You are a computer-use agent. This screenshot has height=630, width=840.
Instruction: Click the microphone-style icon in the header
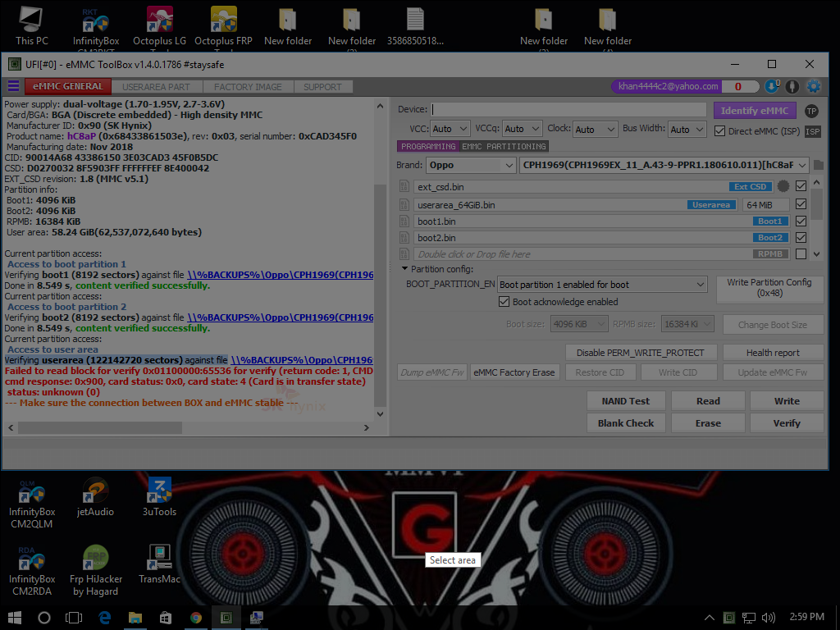click(x=792, y=86)
